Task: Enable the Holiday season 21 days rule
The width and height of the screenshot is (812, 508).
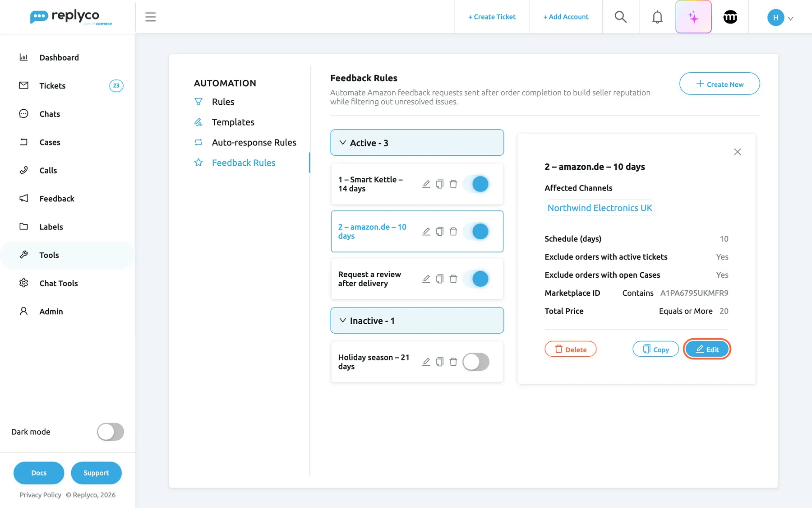Action: 476,362
